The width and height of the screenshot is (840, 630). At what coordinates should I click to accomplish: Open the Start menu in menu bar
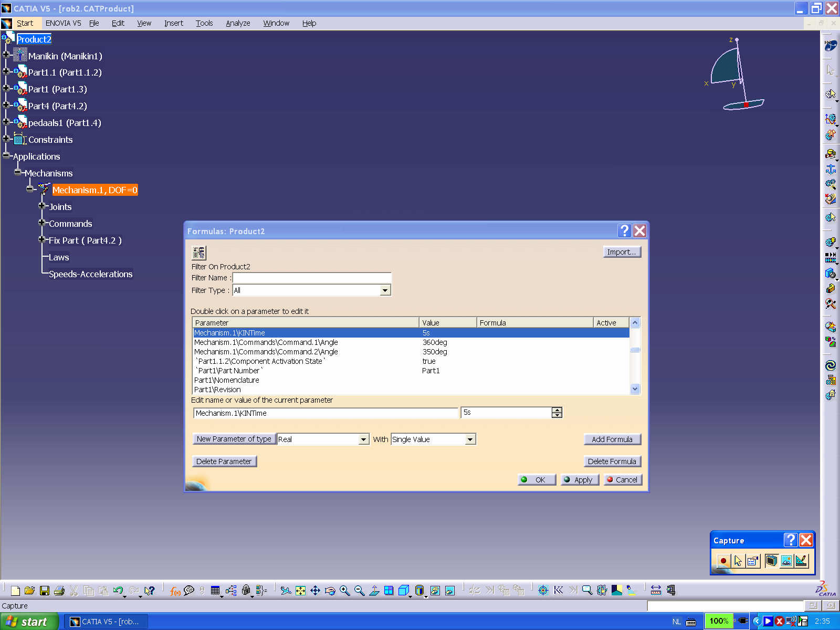tap(25, 23)
